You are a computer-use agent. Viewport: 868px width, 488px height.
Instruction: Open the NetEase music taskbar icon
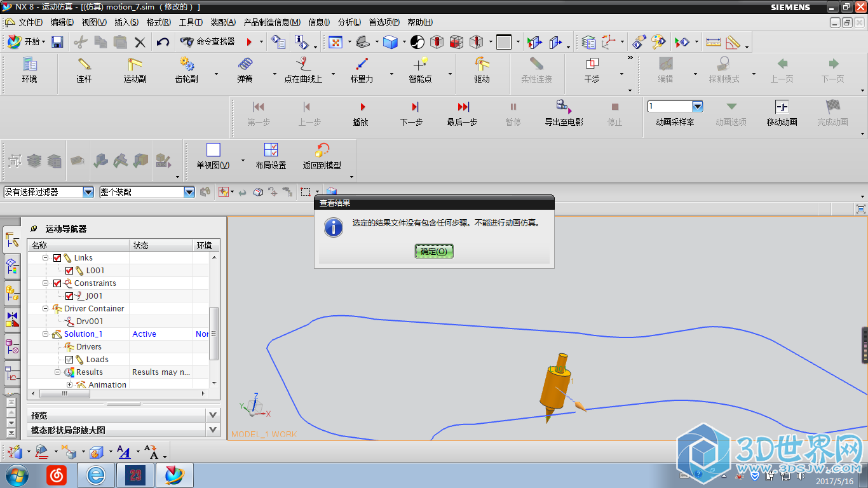tap(57, 475)
